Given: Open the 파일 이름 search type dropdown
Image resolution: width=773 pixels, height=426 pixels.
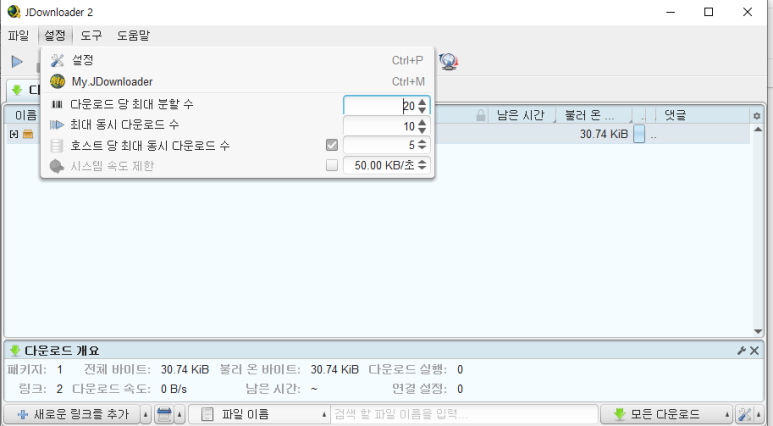Looking at the screenshot, I should coord(260,414).
